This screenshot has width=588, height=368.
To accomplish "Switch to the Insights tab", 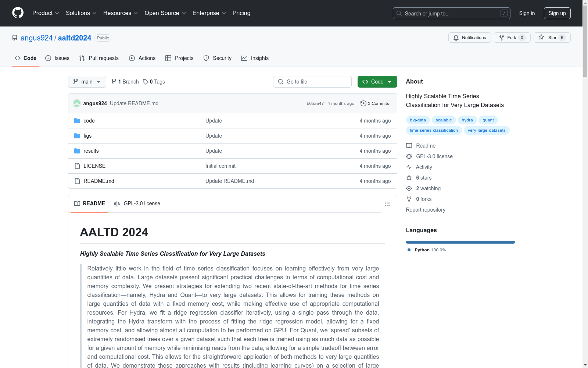I will click(x=255, y=58).
